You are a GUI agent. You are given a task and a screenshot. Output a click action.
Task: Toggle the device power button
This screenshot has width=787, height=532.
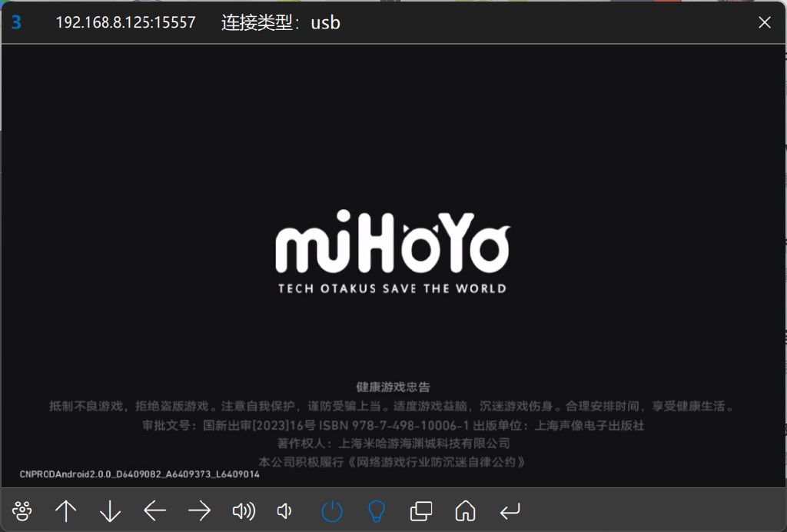(x=332, y=510)
